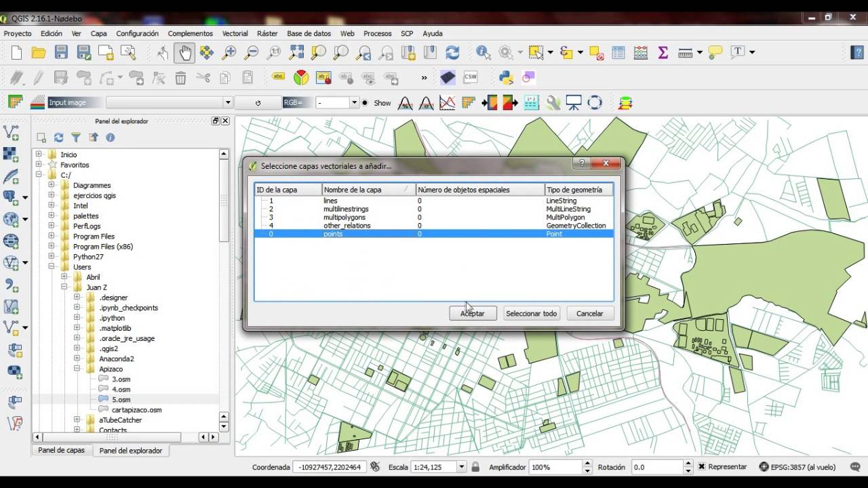This screenshot has width=868, height=488.
Task: Click the Add Raster Layer icon
Action: point(11,154)
